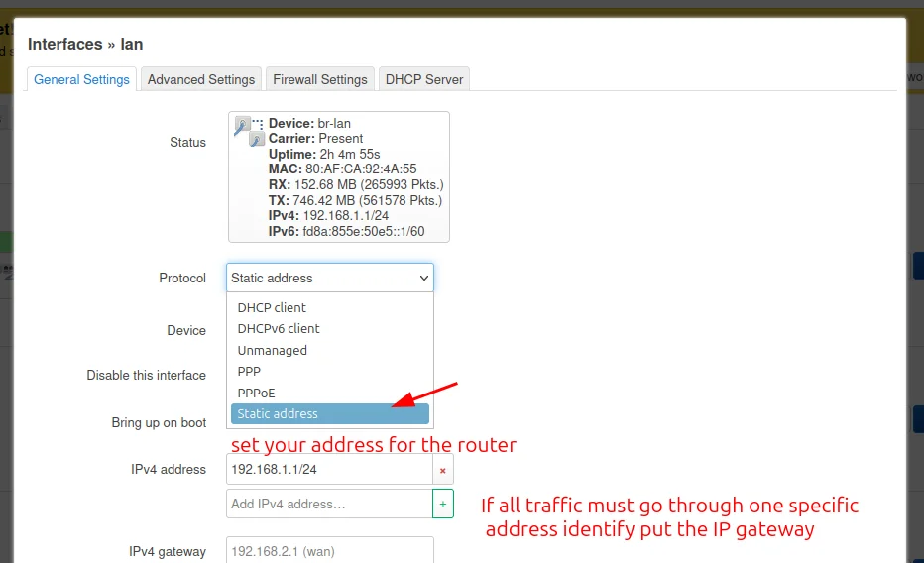Image resolution: width=924 pixels, height=563 pixels.
Task: Remove the 192.168.1.1/24 address with red x
Action: coord(442,470)
